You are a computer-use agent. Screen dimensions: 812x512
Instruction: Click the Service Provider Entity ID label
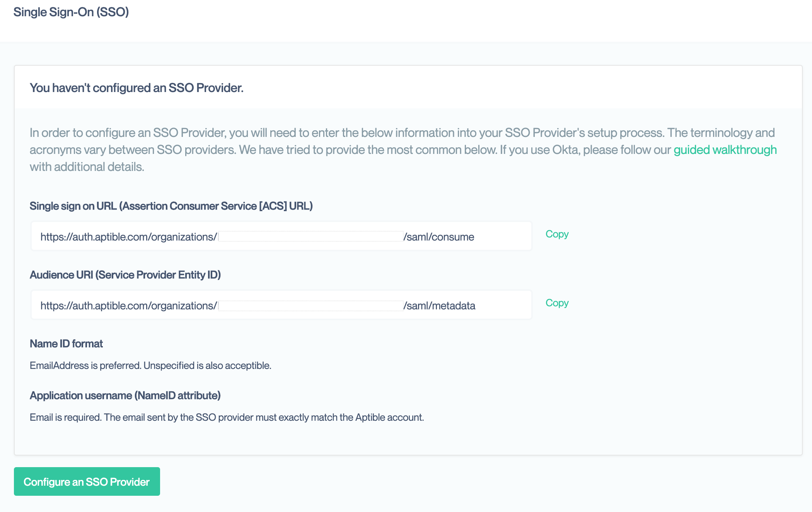click(x=125, y=275)
